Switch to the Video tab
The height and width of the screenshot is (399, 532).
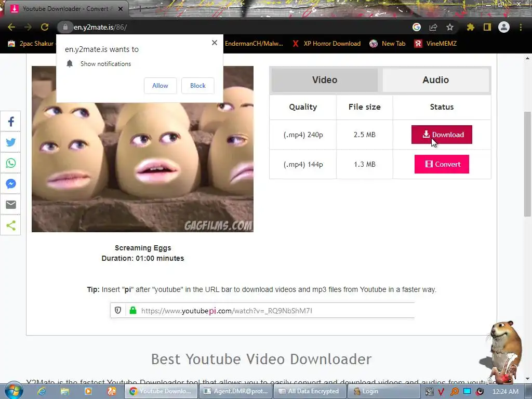pyautogui.click(x=325, y=79)
